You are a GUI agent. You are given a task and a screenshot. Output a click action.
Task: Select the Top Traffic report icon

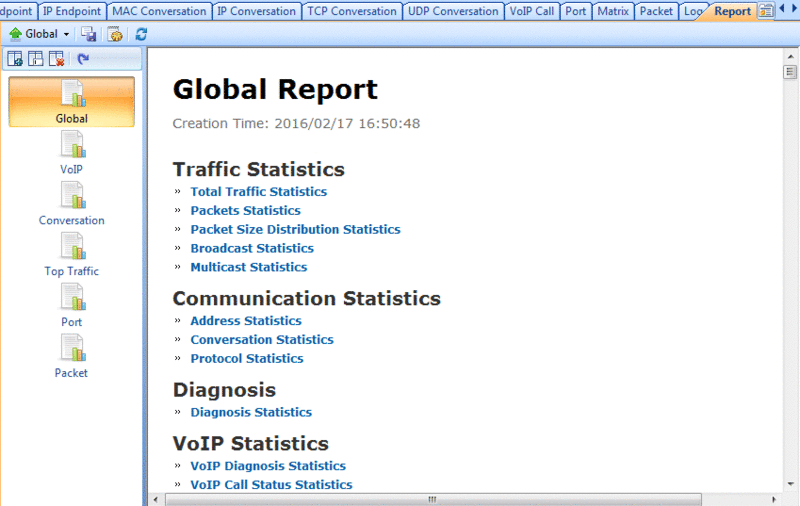pyautogui.click(x=71, y=255)
